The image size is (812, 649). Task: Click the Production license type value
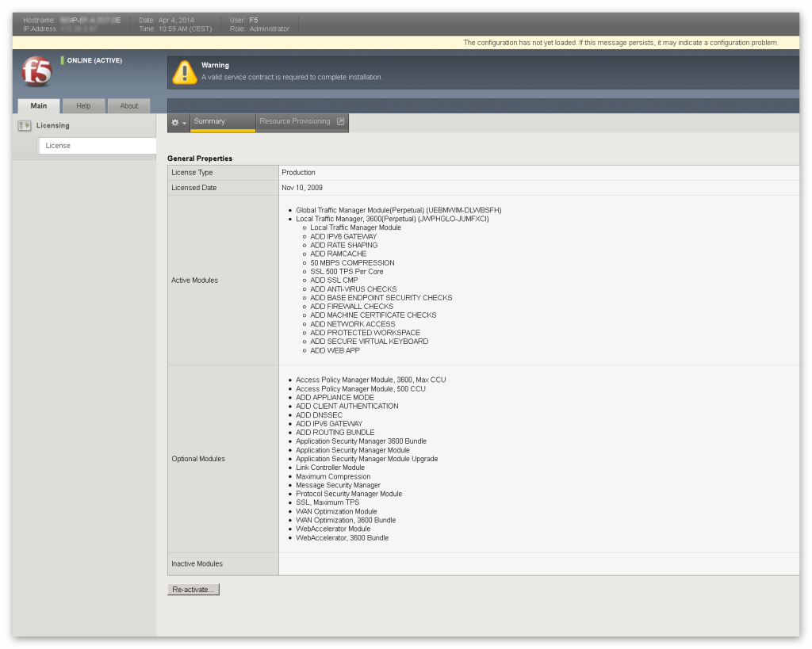point(298,172)
